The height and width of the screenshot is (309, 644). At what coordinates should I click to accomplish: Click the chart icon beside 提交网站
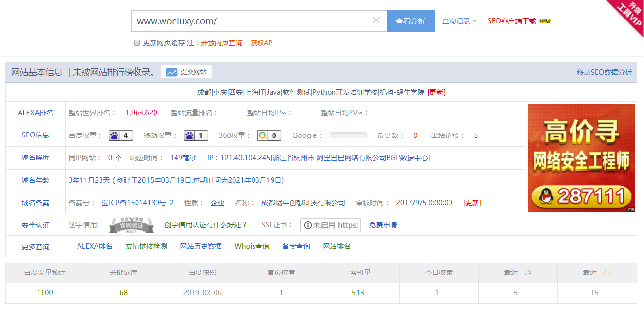(171, 72)
